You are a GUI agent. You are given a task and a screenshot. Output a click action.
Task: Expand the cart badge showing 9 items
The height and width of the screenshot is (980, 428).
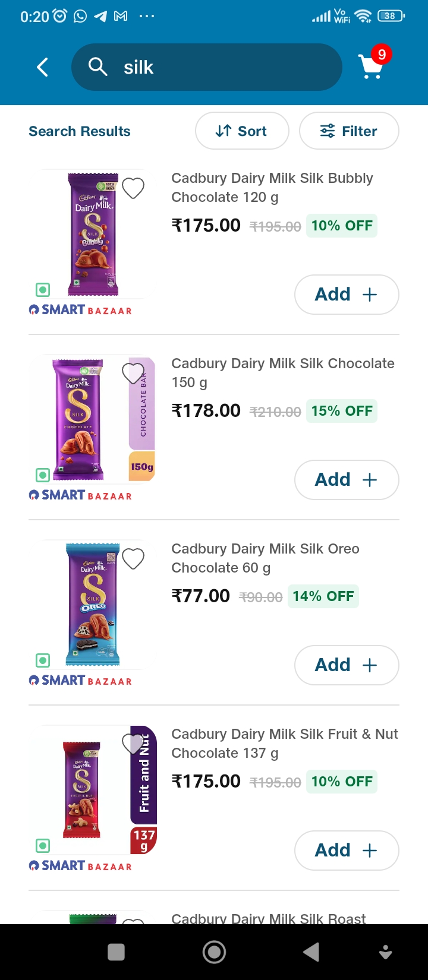380,55
